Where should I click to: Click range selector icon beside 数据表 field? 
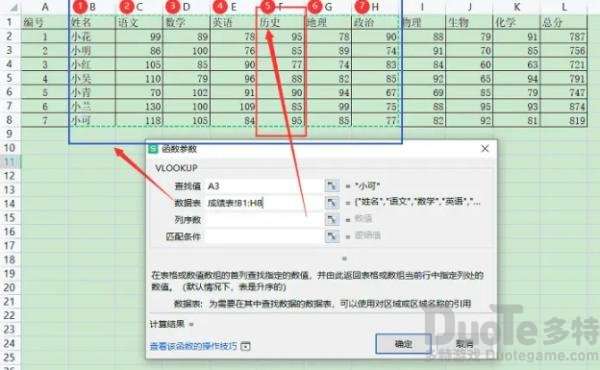click(x=332, y=203)
